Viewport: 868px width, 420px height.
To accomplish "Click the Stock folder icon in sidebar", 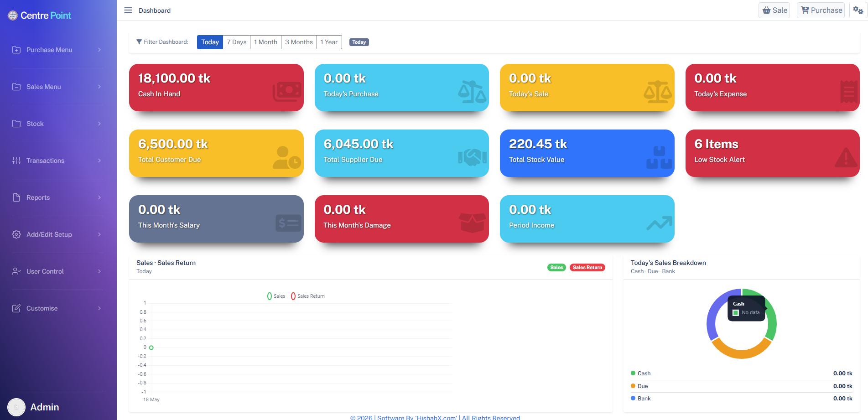I will pyautogui.click(x=16, y=124).
